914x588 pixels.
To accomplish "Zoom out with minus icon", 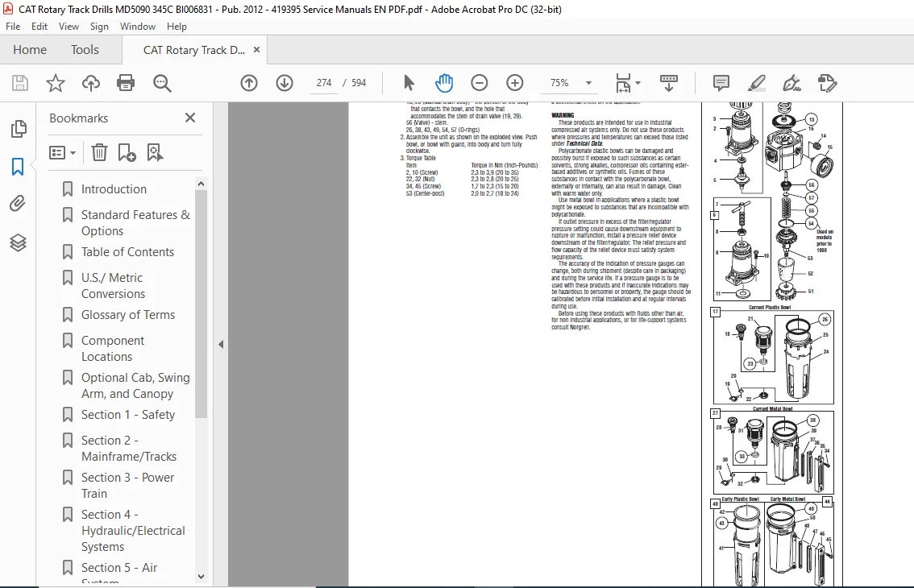I will click(x=479, y=83).
